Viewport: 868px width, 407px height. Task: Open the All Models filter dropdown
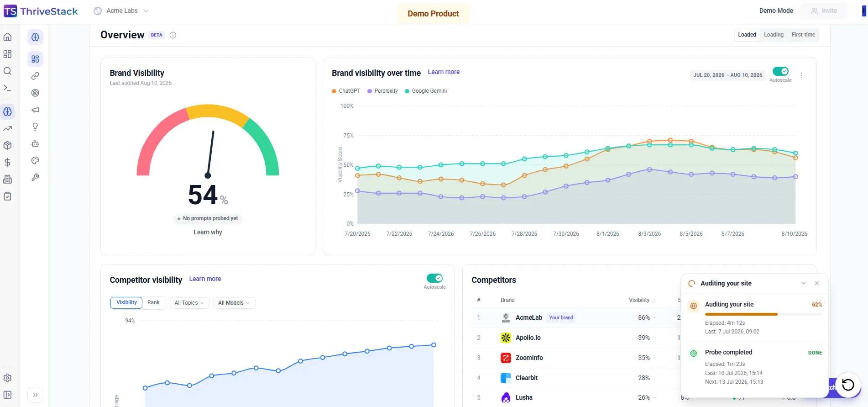pyautogui.click(x=234, y=303)
